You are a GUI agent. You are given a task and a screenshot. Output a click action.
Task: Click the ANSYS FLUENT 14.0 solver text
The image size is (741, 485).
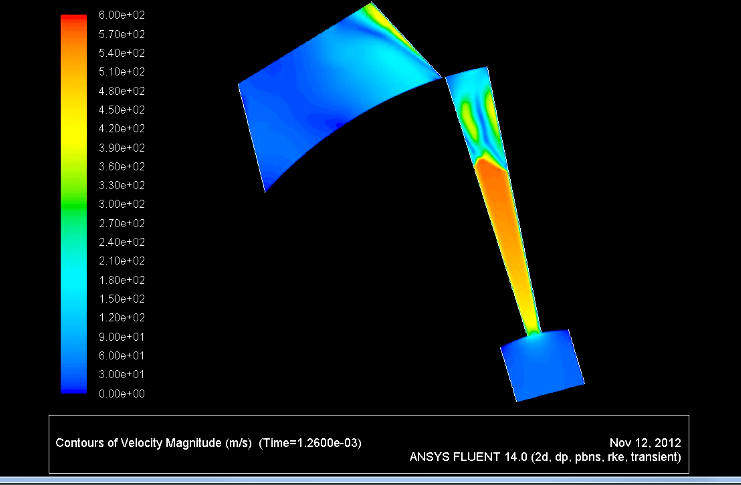545,457
